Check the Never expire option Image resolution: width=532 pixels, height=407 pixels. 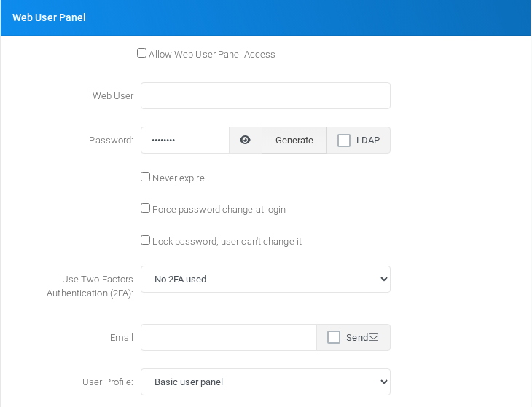click(145, 176)
